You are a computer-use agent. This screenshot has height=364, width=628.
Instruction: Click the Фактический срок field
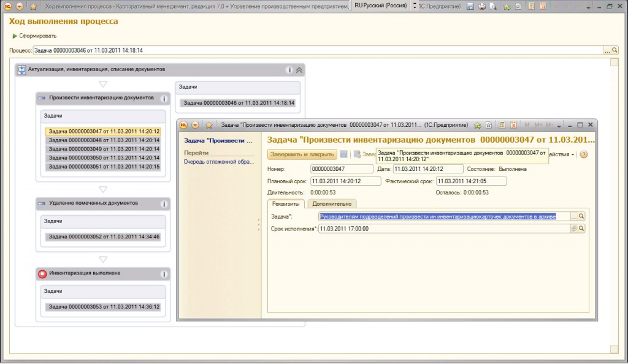coord(472,181)
